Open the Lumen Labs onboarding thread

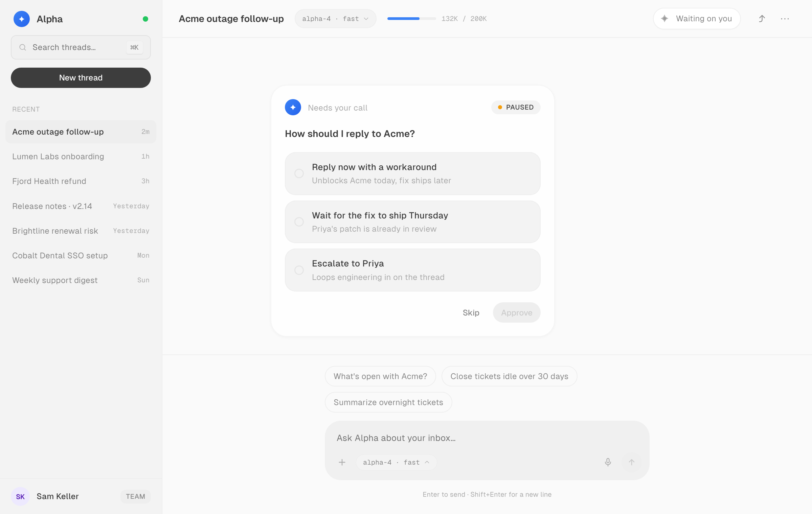(81, 156)
